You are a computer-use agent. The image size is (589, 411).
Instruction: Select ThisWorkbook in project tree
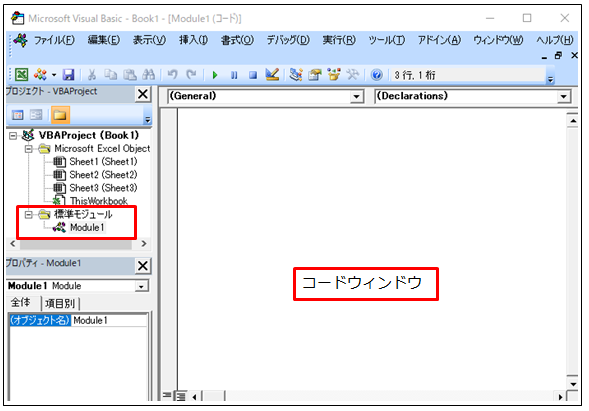click(98, 201)
